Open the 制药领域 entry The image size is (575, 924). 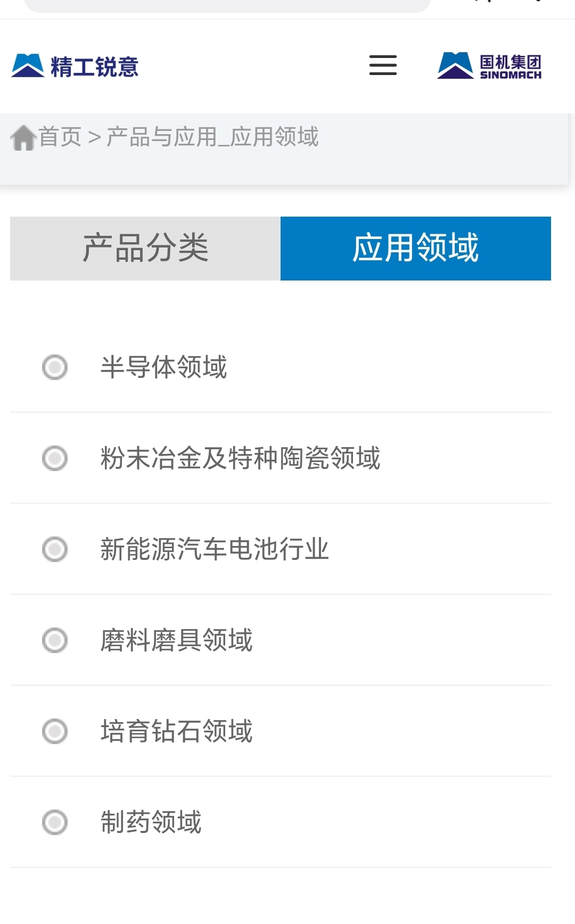coord(151,822)
